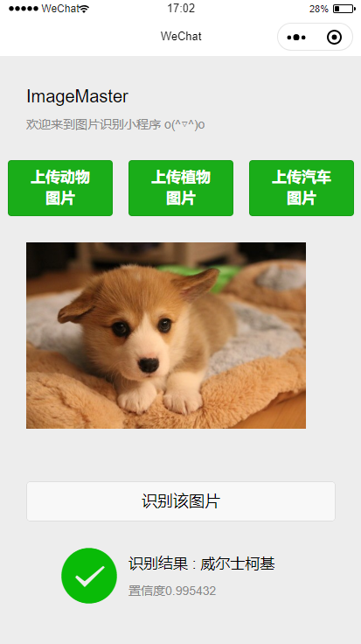Click the green success checkmark icon
The image size is (361, 644).
89,576
